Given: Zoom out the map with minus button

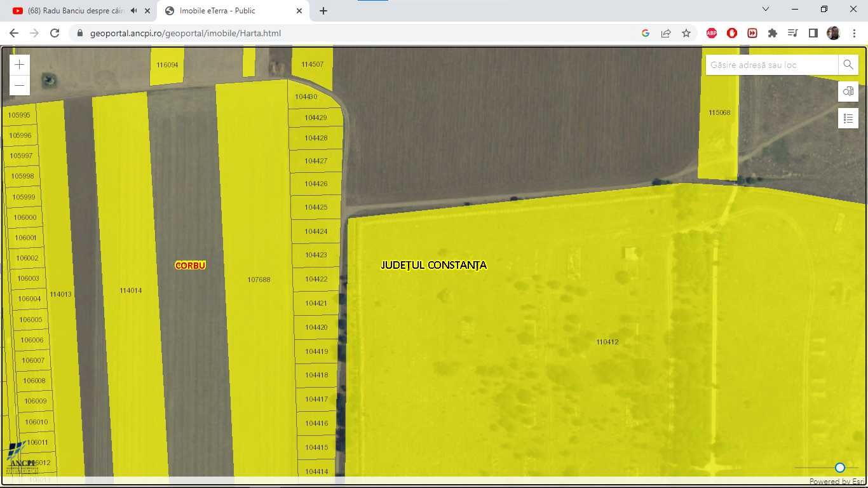Looking at the screenshot, I should pyautogui.click(x=20, y=85).
